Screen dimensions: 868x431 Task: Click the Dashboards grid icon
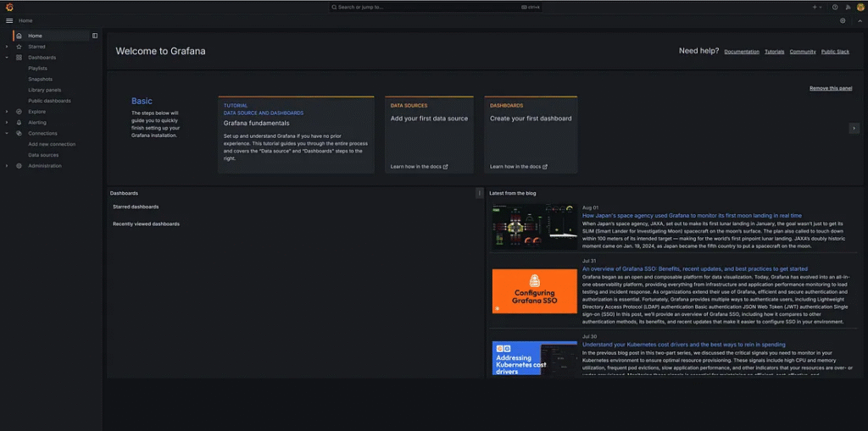tap(19, 58)
